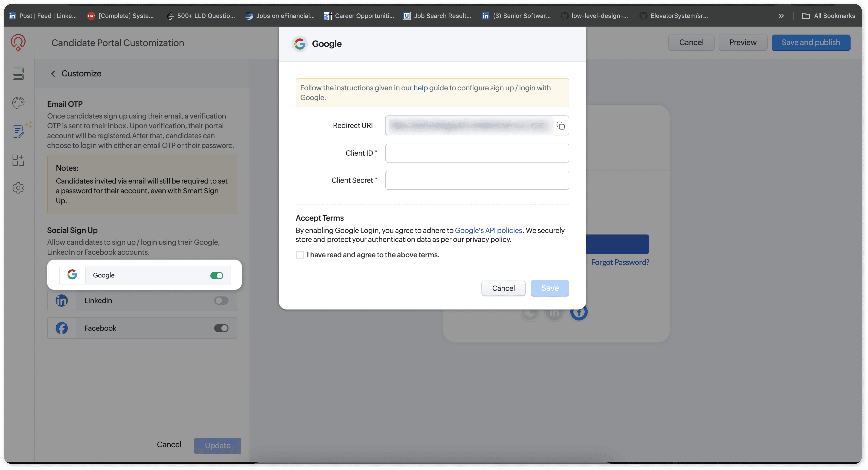Open Google's API policies link
The width and height of the screenshot is (868, 470).
click(488, 231)
